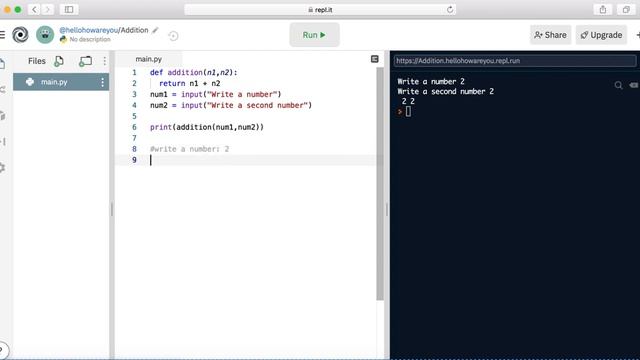640x360 pixels.
Task: Open the packages sidebar icon
Action: pyautogui.click(x=2, y=116)
